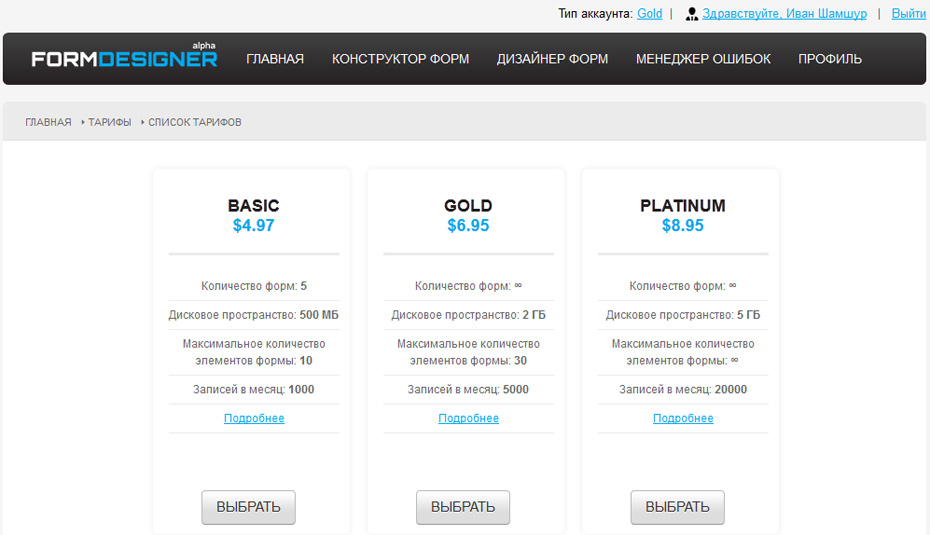Open Подробнее for the PLATINUM plan
The width and height of the screenshot is (930, 535).
coord(683,418)
